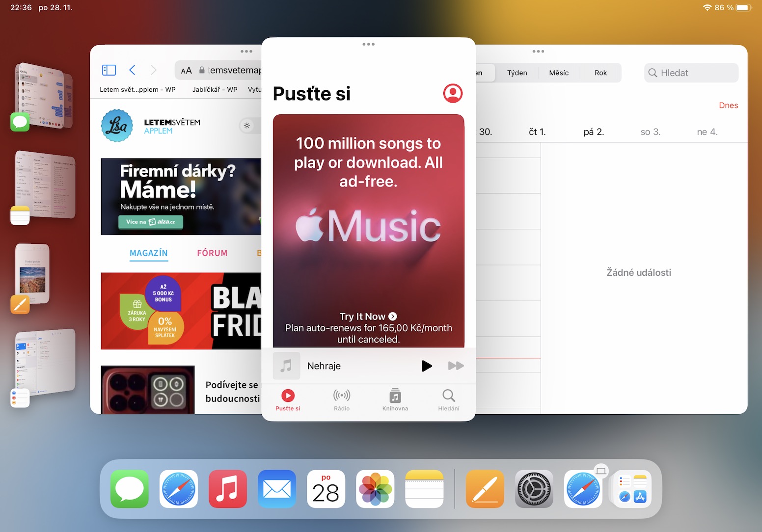Screen dimensions: 762x532
Task: Switch to the Knihovna tab in Music
Action: coord(395,400)
